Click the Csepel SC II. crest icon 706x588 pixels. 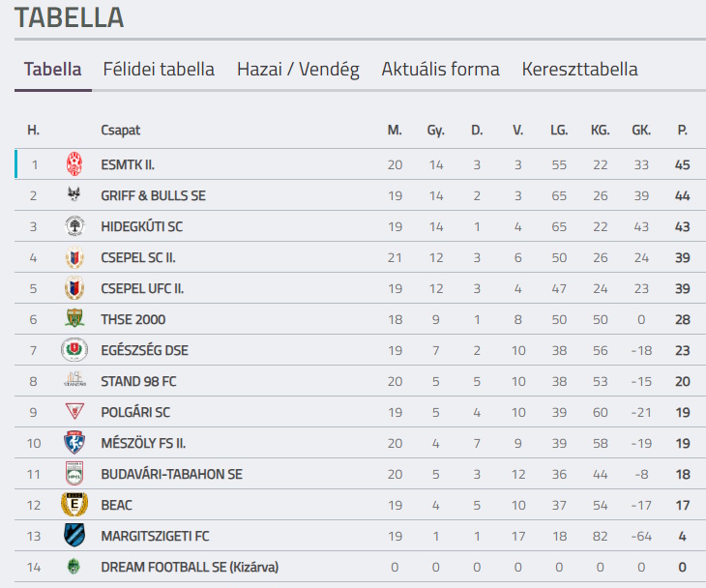(74, 257)
